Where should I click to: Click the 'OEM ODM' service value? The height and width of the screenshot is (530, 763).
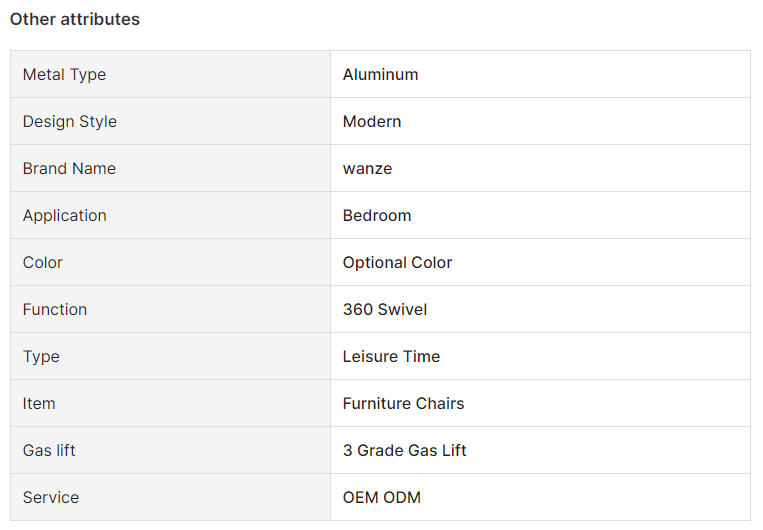pos(381,498)
